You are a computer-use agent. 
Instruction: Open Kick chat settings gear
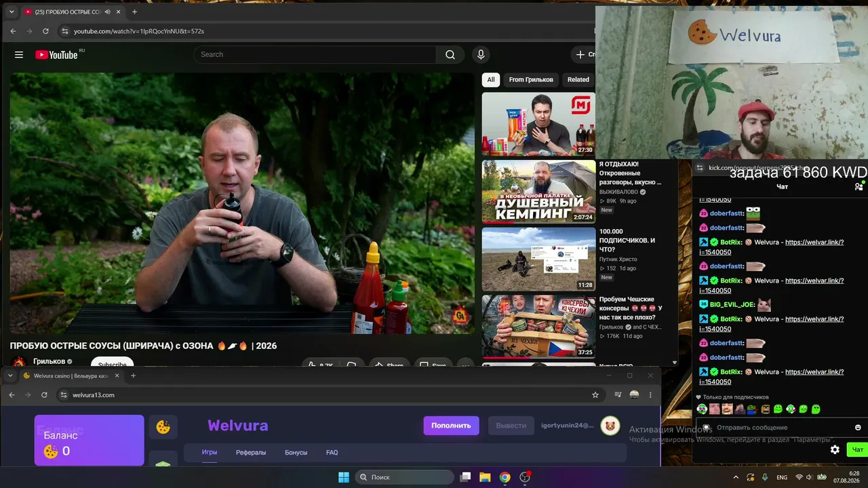[x=835, y=450]
